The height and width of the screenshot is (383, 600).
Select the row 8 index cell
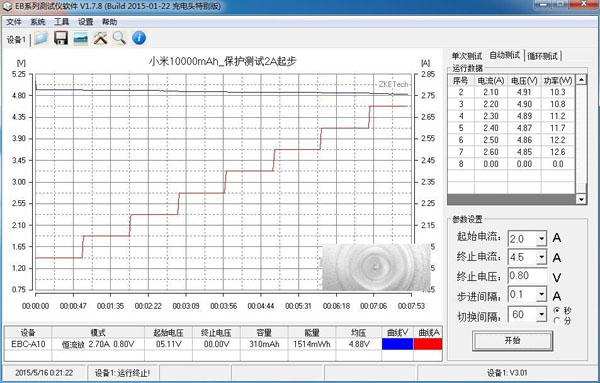click(x=461, y=164)
